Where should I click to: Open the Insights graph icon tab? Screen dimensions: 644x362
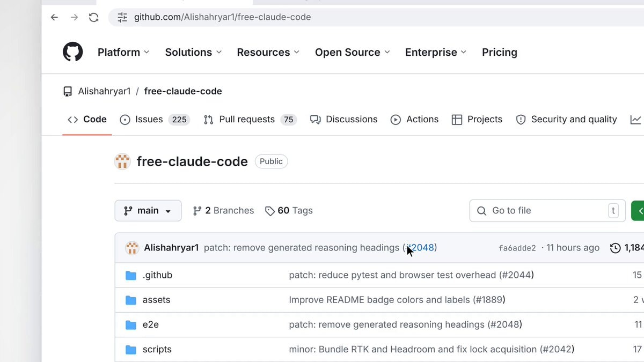point(635,120)
